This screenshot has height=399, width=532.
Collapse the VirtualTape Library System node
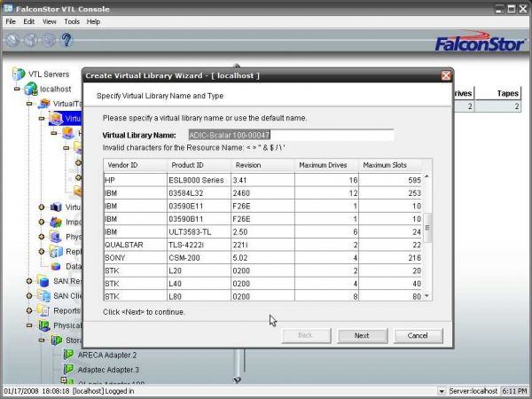coord(29,104)
